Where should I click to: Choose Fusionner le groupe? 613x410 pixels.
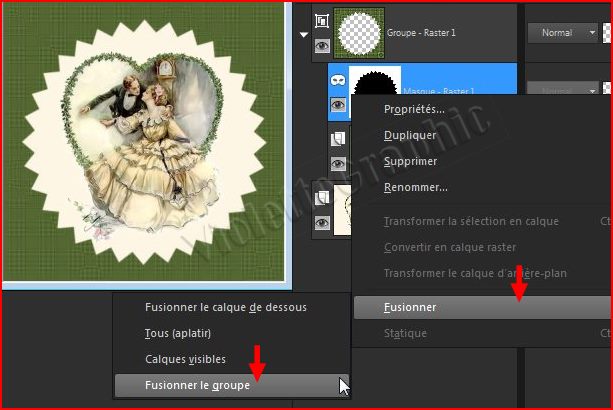197,384
